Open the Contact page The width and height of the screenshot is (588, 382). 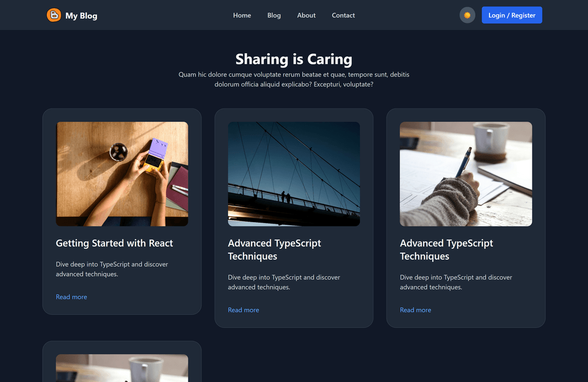(x=343, y=15)
